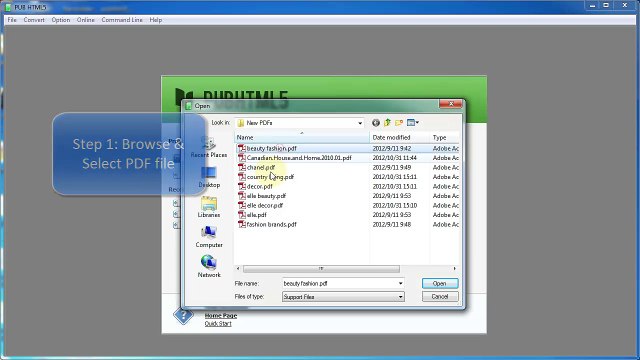Select elle.pdf file
The width and height of the screenshot is (640, 360).
[x=257, y=215]
